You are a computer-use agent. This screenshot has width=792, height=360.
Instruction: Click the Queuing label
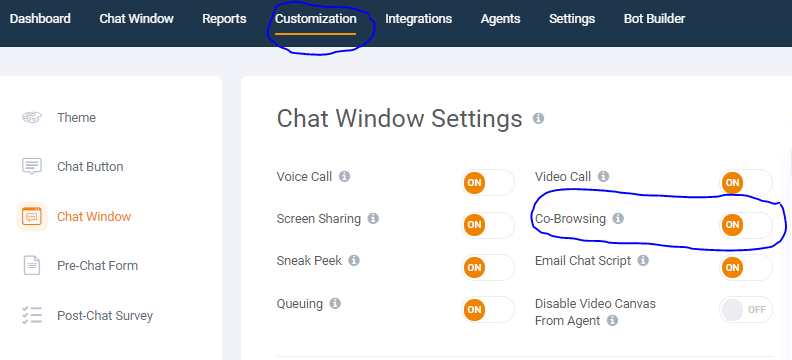click(x=300, y=303)
